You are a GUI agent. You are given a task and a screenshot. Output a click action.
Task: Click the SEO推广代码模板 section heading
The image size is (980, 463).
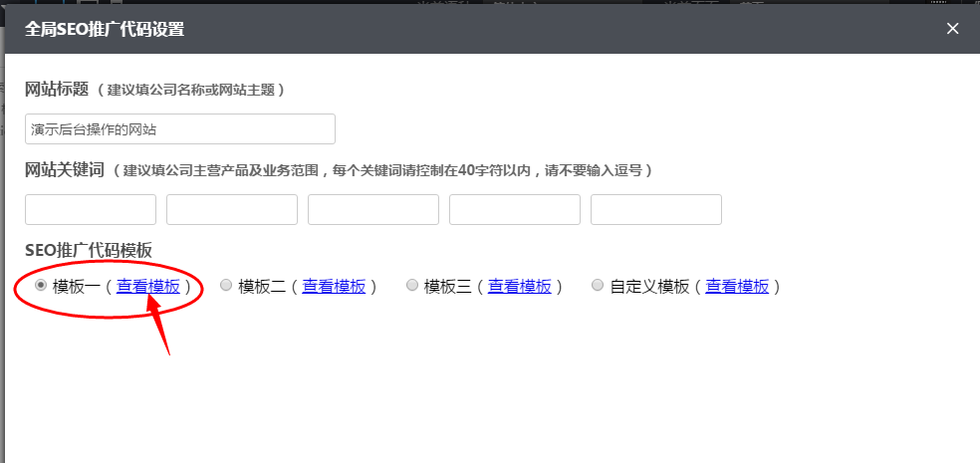coord(88,250)
